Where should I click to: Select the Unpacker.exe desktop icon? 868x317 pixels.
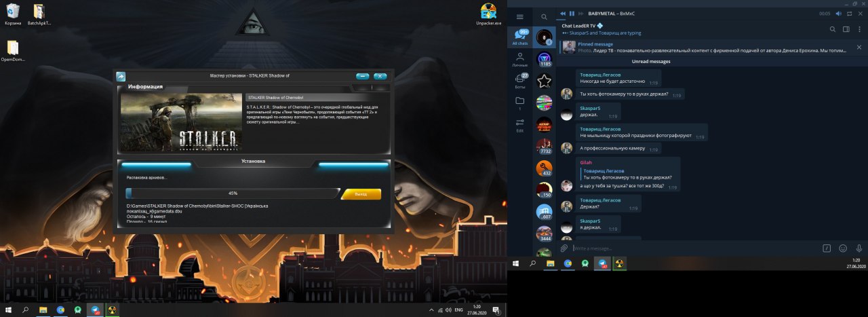[x=488, y=14]
